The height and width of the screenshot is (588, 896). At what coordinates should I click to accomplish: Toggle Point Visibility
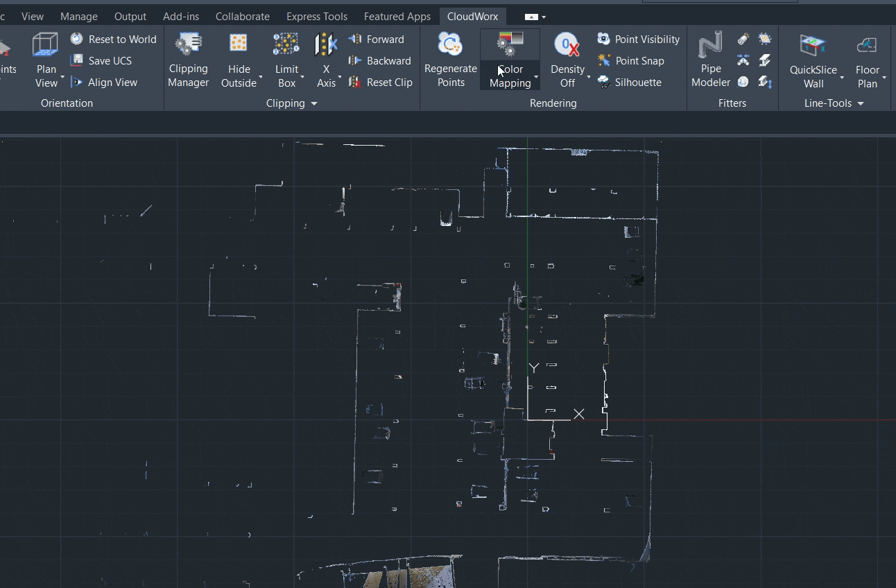pyautogui.click(x=604, y=40)
